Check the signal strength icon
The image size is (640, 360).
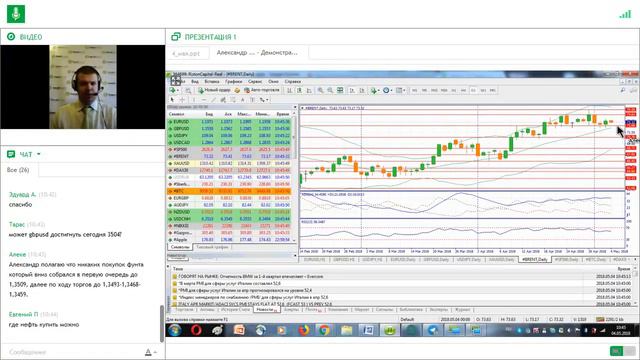pyautogui.click(x=625, y=14)
